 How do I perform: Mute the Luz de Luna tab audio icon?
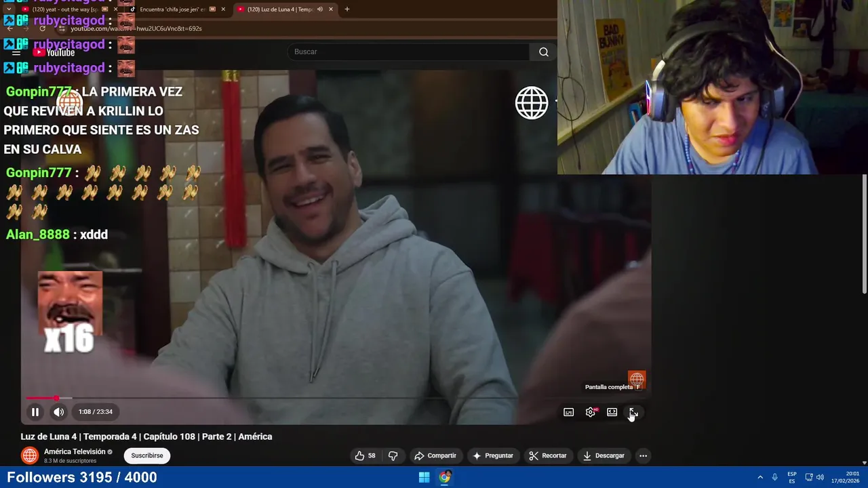coord(319,9)
